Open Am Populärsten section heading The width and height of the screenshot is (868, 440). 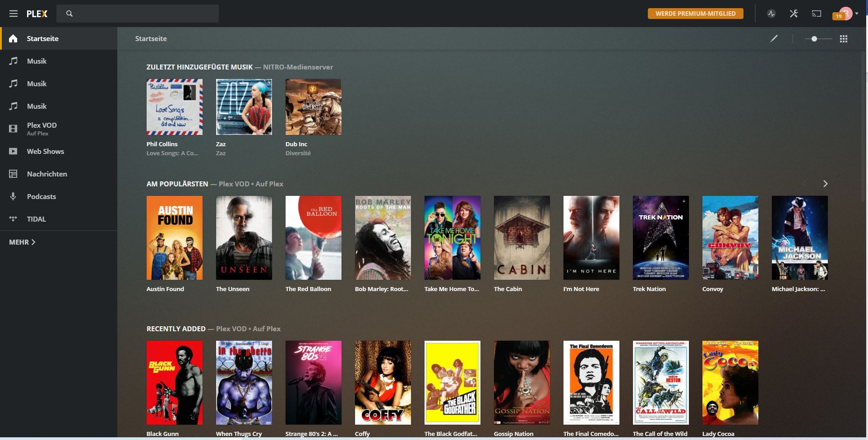tap(177, 184)
